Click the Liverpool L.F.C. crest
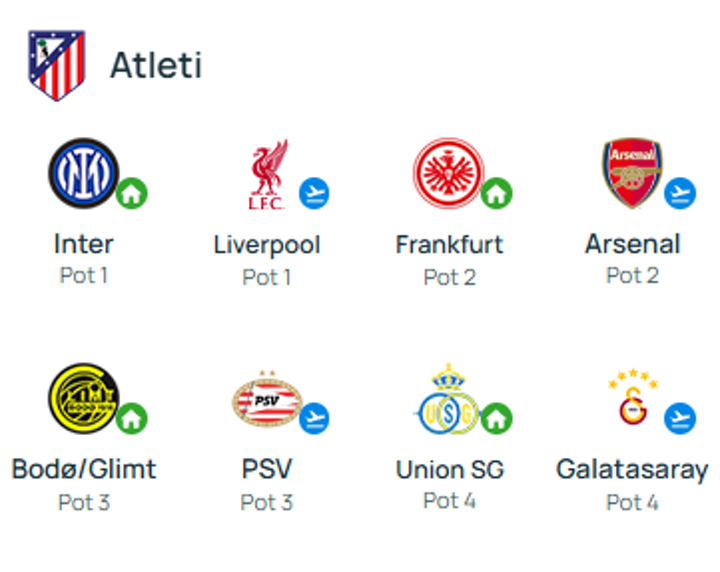This screenshot has height=572, width=720. [x=266, y=175]
